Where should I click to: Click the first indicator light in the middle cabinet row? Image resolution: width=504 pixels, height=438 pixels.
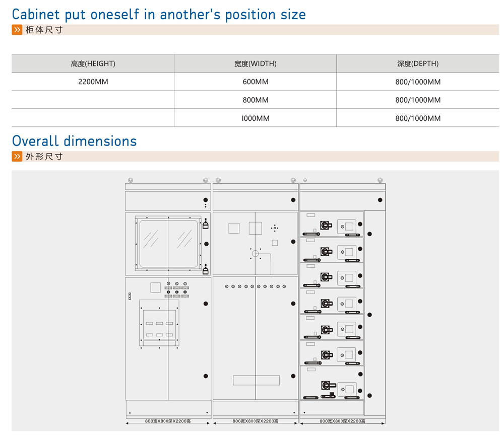pyautogui.click(x=227, y=286)
